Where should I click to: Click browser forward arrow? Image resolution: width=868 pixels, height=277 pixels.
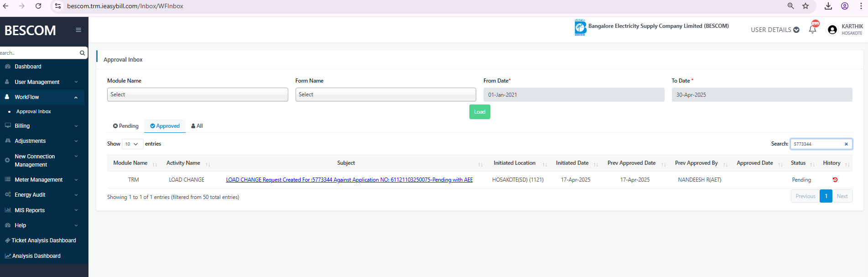tap(22, 6)
